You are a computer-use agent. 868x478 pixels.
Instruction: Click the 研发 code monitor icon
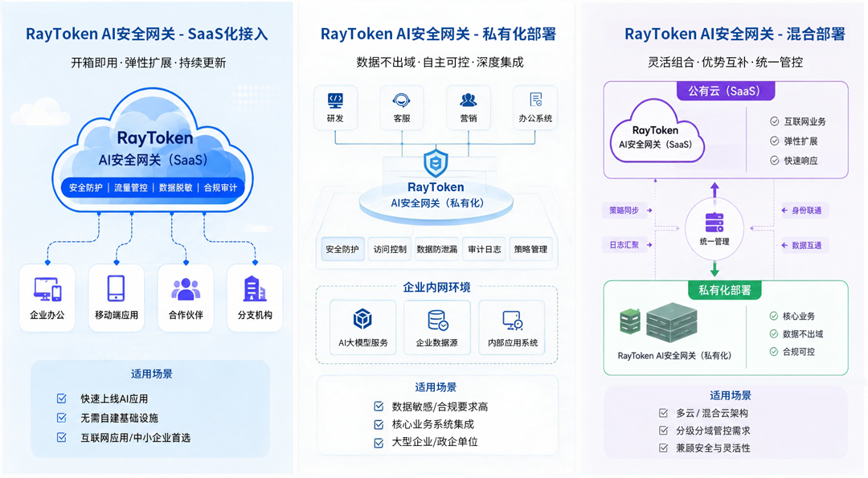click(335, 100)
